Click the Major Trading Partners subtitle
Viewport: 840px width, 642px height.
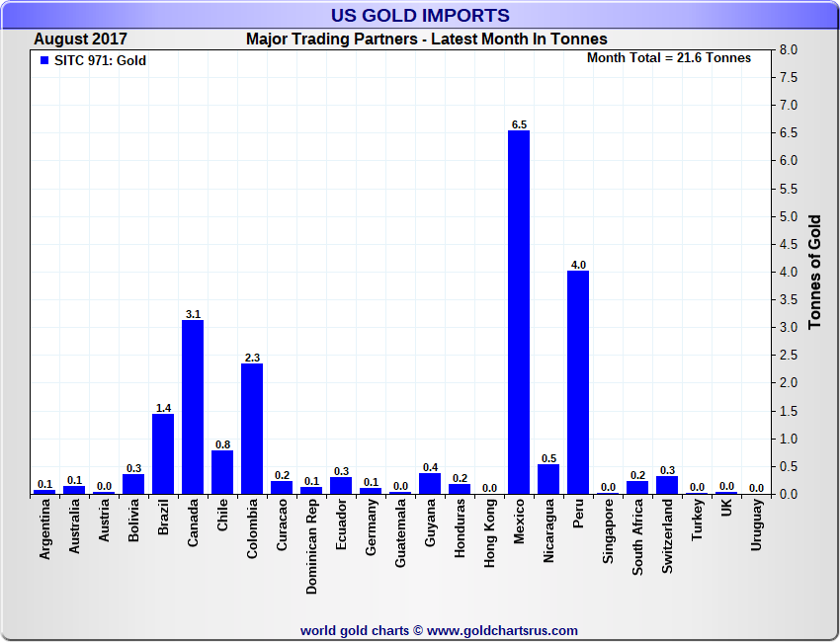426,40
